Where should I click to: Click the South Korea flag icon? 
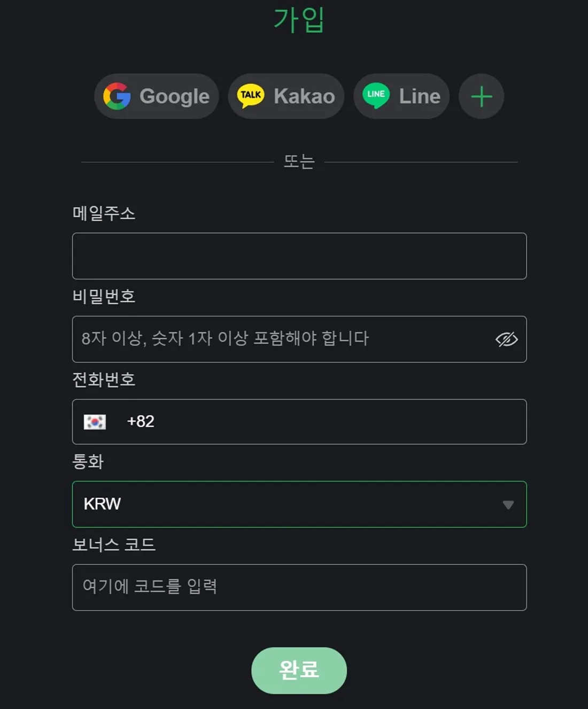(95, 422)
